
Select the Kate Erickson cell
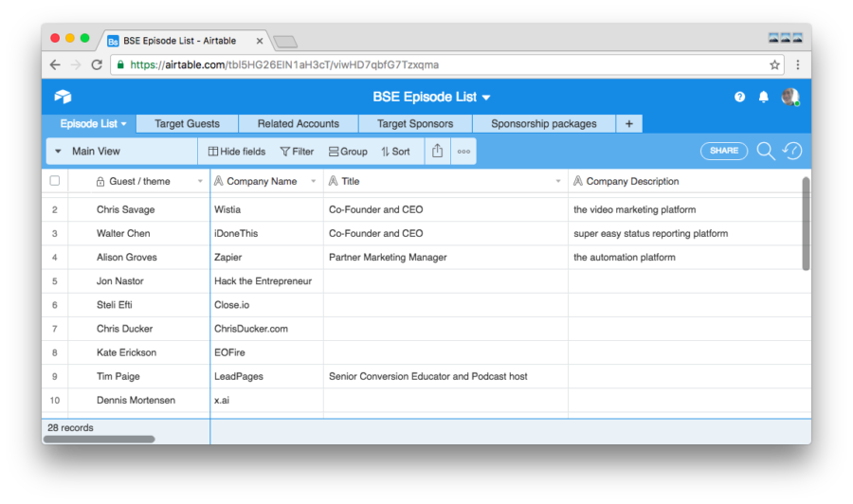[x=139, y=352]
